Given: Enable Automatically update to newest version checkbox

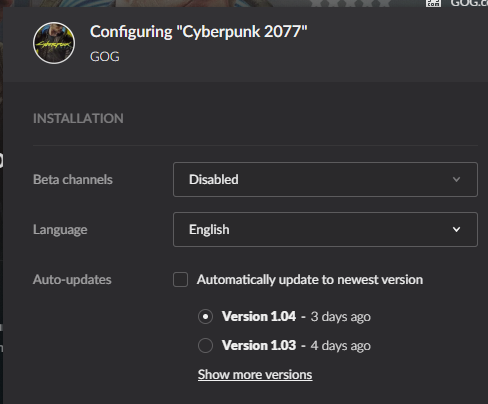Looking at the screenshot, I should click(180, 279).
